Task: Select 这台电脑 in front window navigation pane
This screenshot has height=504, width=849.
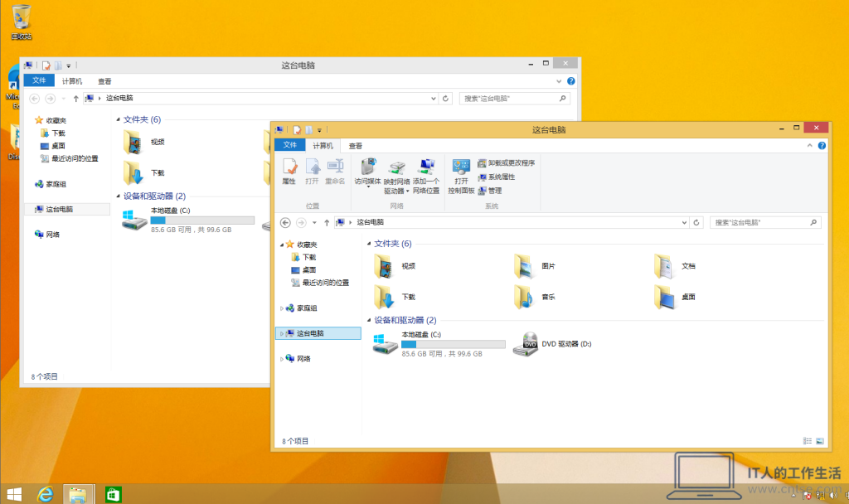Action: 318,333
